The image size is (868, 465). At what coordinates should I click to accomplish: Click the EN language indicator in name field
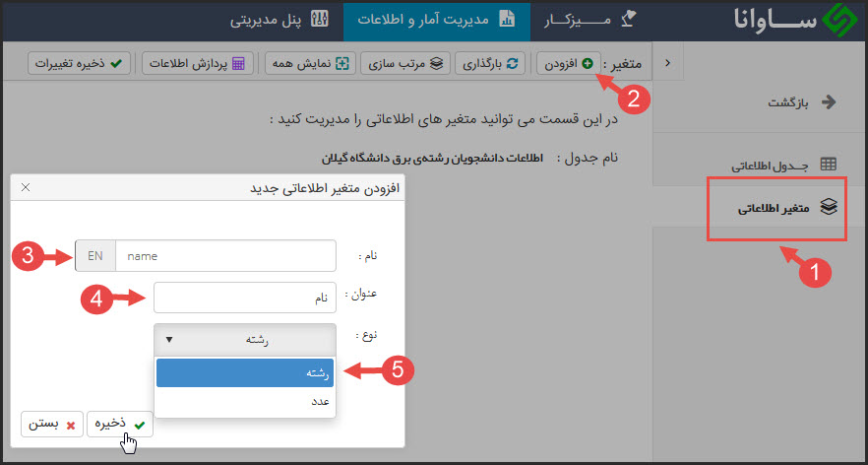pos(95,256)
